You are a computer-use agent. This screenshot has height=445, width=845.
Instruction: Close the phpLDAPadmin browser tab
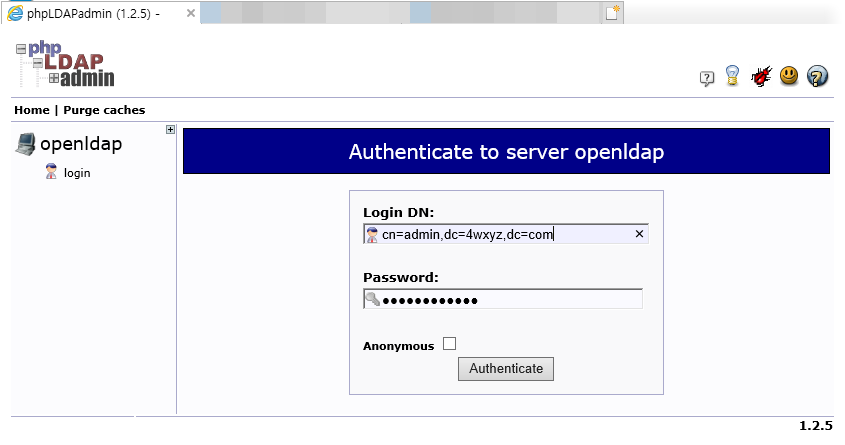(x=191, y=13)
